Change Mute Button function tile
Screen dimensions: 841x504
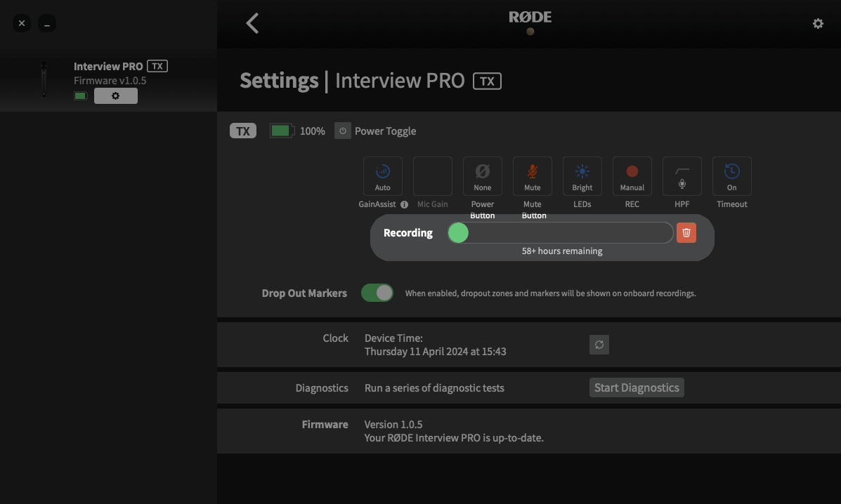532,176
